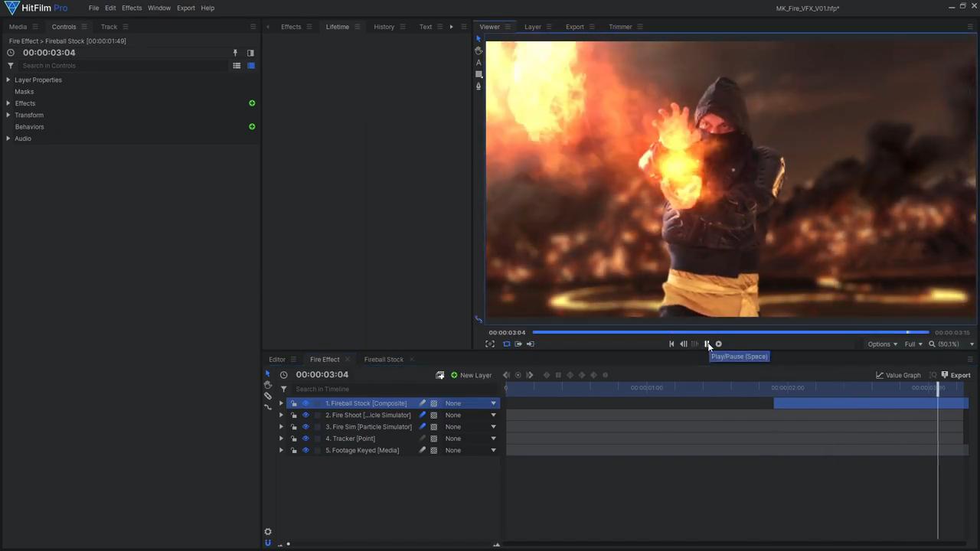Open Viewer Options dropdown

tap(882, 344)
